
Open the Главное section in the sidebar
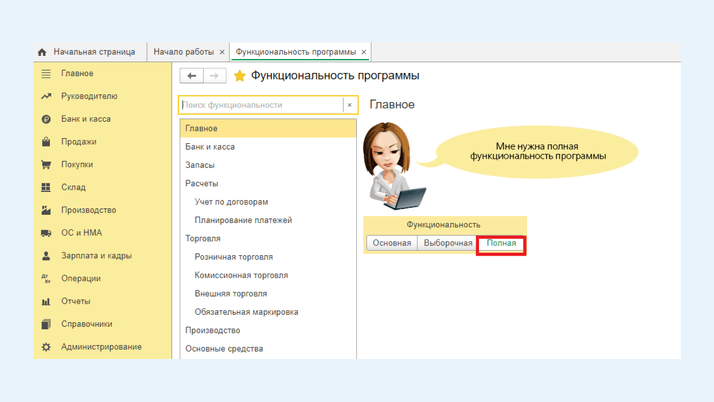(x=77, y=73)
